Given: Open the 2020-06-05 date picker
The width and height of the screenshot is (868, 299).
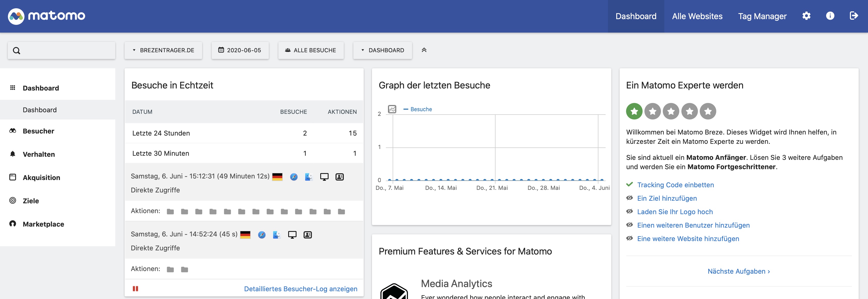Looking at the screenshot, I should tap(240, 50).
